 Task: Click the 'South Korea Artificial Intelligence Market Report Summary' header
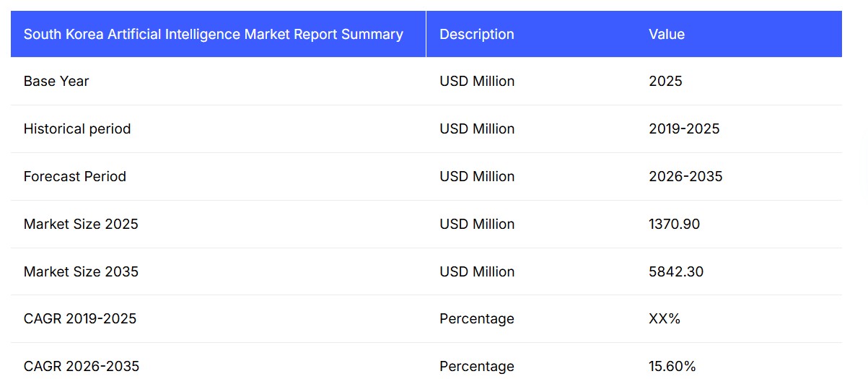pos(213,34)
